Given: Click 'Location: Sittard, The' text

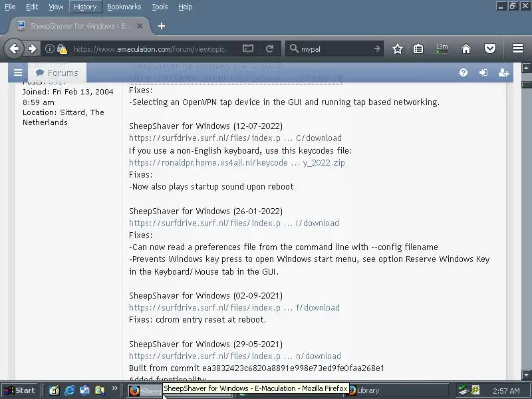Looking at the screenshot, I should (63, 112).
